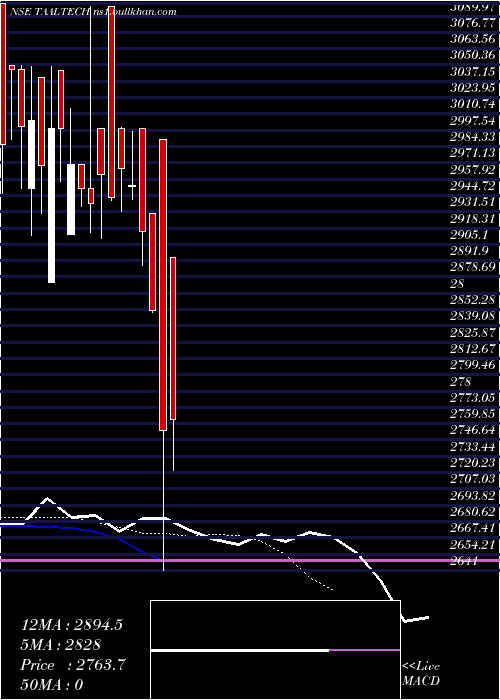Select the magenta horizontal price level line
This screenshot has width=500, height=700.
point(250,560)
